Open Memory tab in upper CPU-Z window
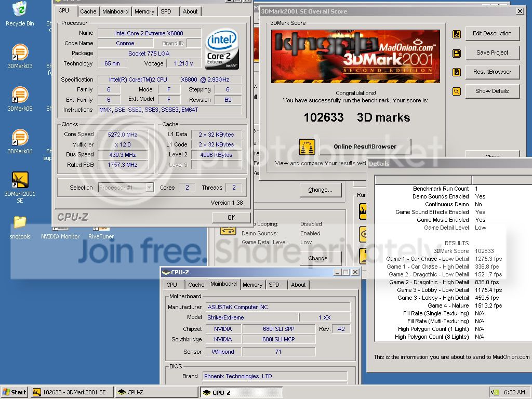The image size is (532, 399). pos(144,11)
